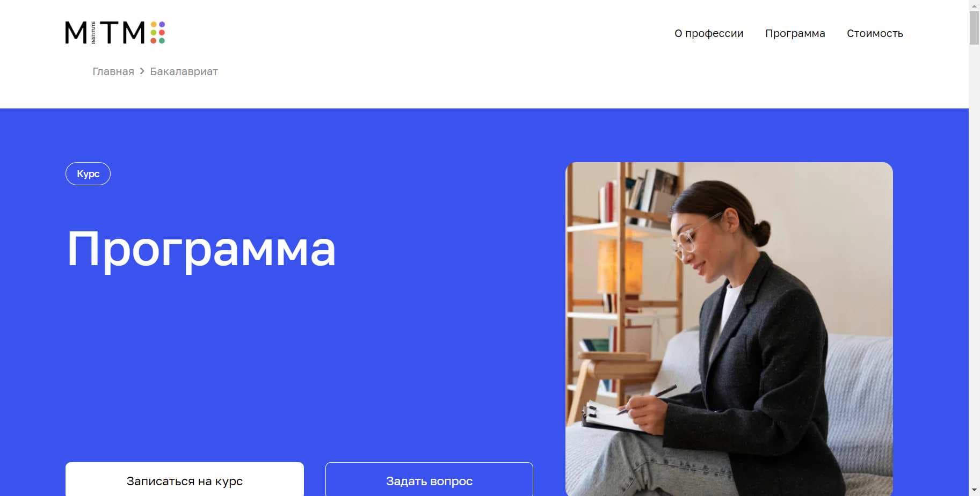
Task: Click the breadcrumb chevron separator arrow
Action: 142,71
